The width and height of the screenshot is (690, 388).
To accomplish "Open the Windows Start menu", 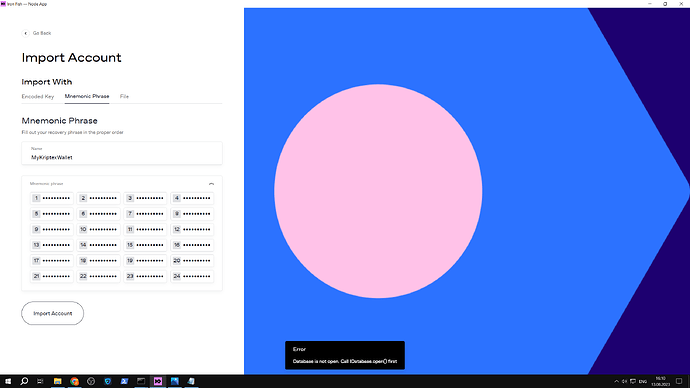I will pos(8,381).
